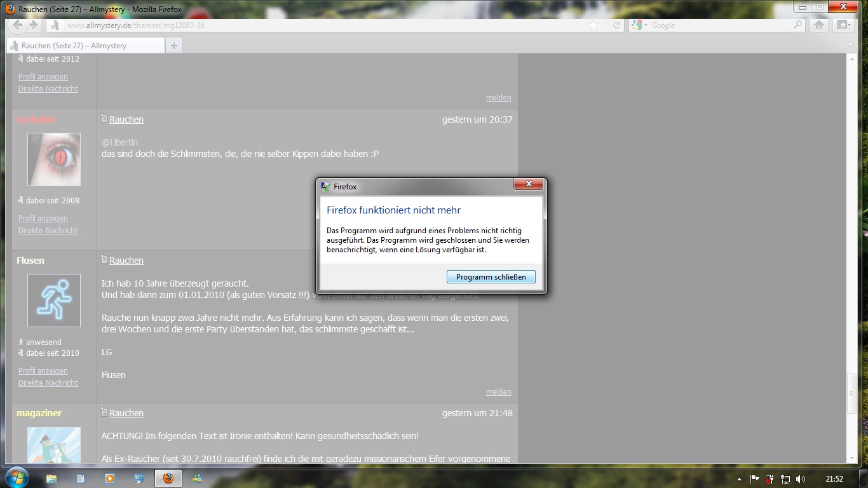Viewport: 868px width, 488px height.
Task: Click 'gestern um 21:48' timestamp
Action: [x=477, y=413]
